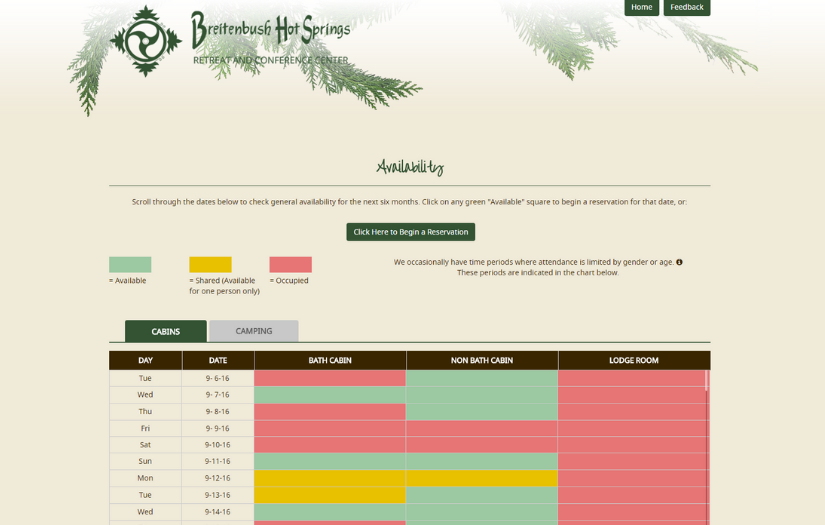
Task: Click the '= Occupied' legend label
Action: [289, 280]
